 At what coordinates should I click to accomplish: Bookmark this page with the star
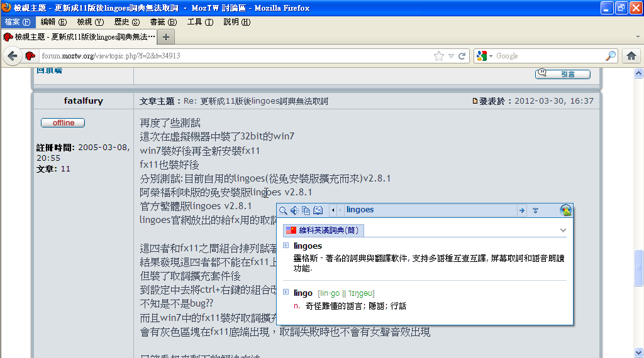(438, 56)
